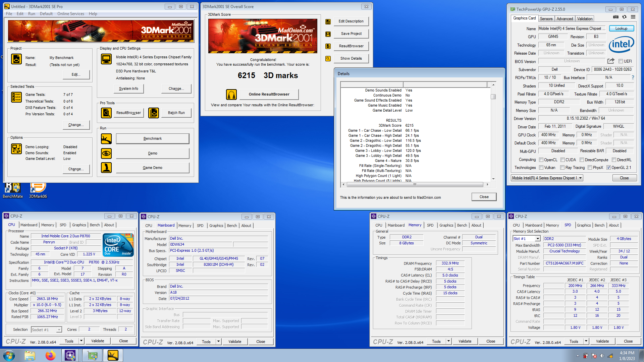Click Validate in the CPU-Z Memory window
The height and width of the screenshot is (362, 644).
465,341
